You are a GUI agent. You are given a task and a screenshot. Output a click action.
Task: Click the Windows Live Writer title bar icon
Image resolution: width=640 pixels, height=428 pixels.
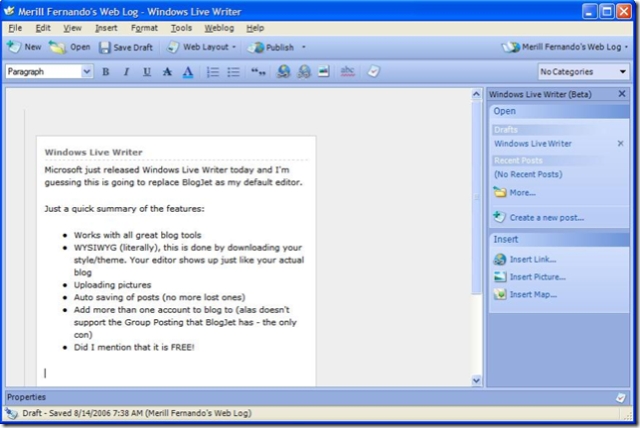point(9,11)
